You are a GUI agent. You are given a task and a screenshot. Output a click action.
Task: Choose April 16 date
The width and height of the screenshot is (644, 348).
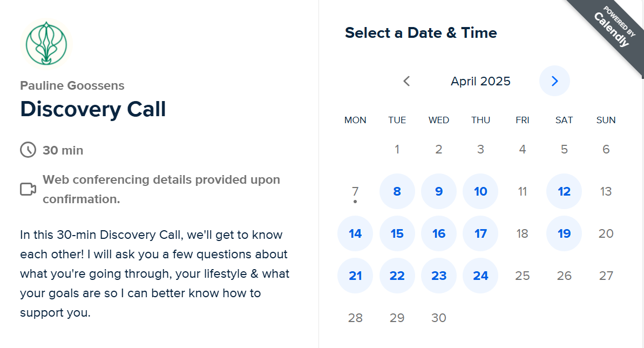click(439, 233)
